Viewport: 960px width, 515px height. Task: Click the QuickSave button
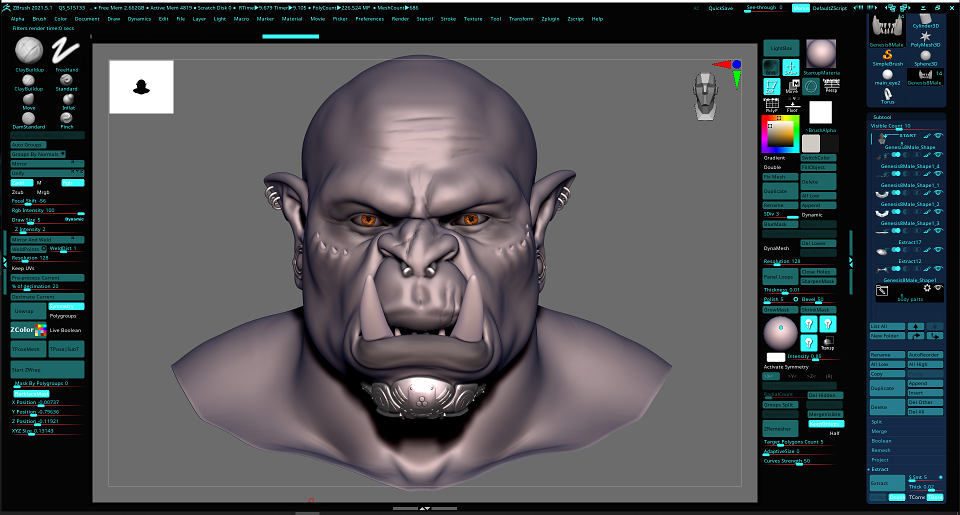[721, 8]
